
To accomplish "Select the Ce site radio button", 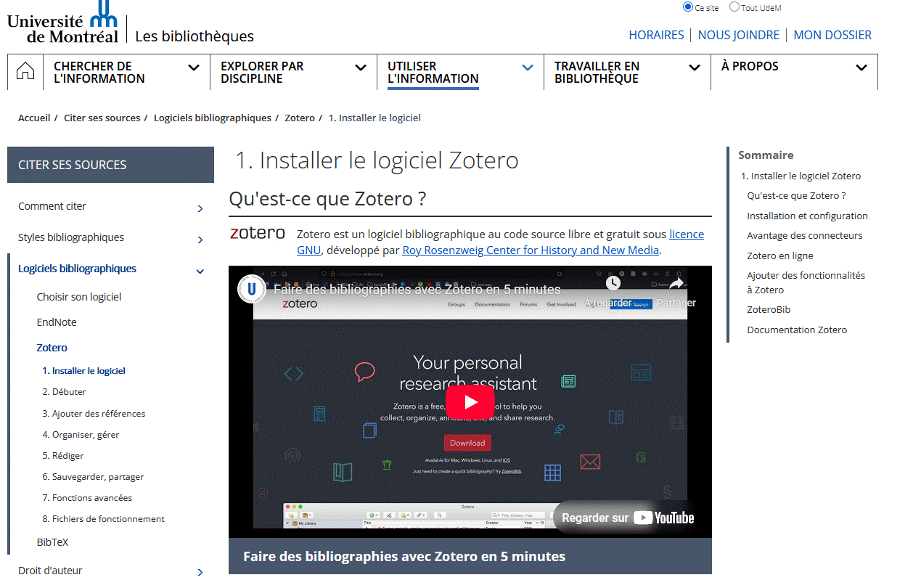I will click(688, 7).
